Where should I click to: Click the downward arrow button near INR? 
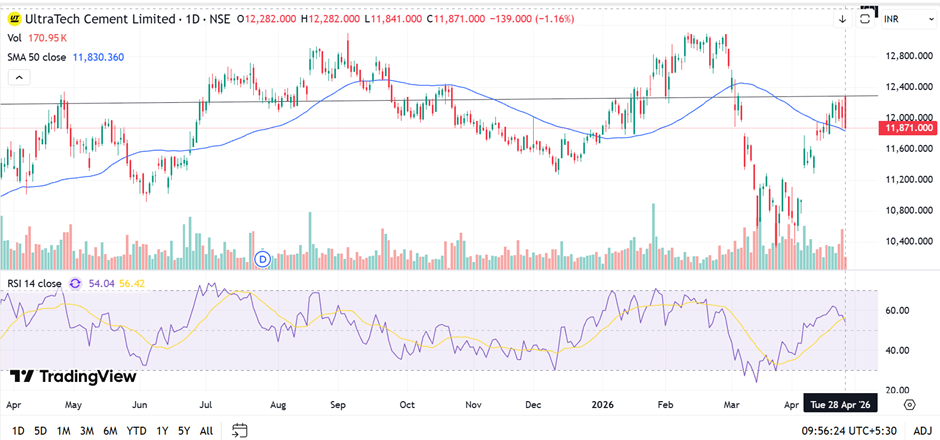pos(842,18)
